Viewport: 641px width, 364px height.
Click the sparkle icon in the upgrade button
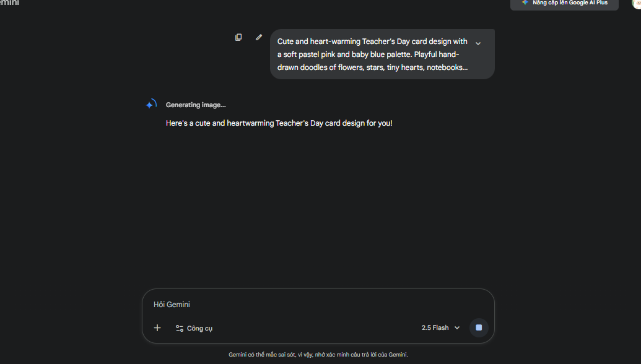coord(525,2)
